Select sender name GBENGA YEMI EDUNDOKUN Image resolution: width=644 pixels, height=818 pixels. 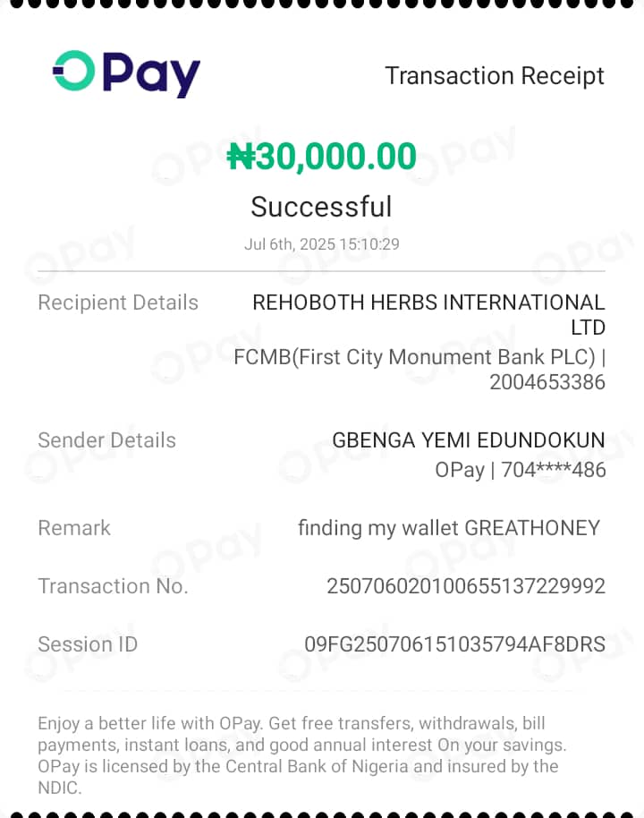(468, 440)
